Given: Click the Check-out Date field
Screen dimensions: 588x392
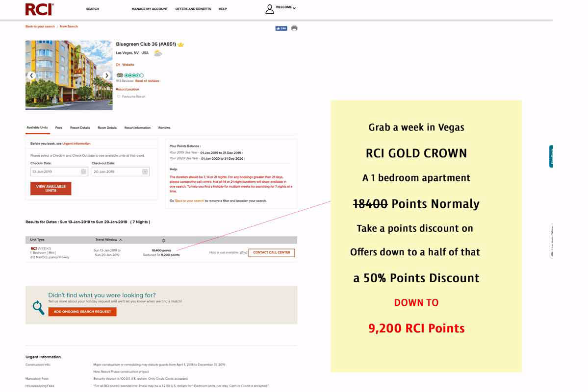Looking at the screenshot, I should pos(120,171).
